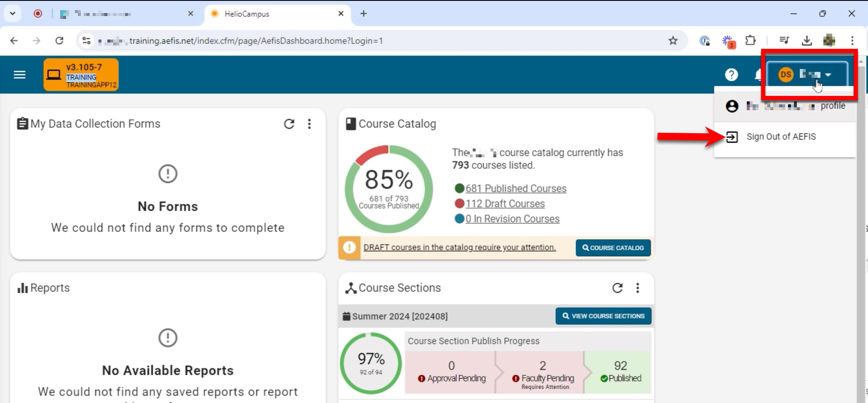Viewport: 868px width, 403px height.
Task: Reload the page in browser
Action: [x=59, y=41]
